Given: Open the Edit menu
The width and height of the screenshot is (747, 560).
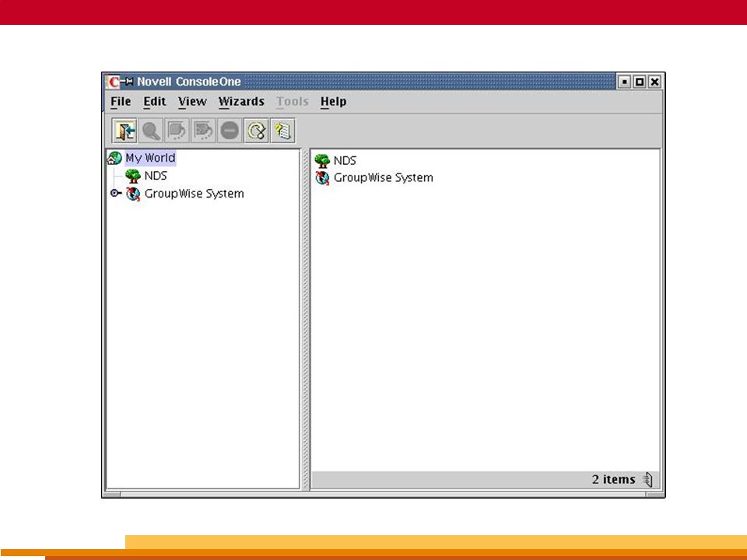Looking at the screenshot, I should click(x=154, y=101).
